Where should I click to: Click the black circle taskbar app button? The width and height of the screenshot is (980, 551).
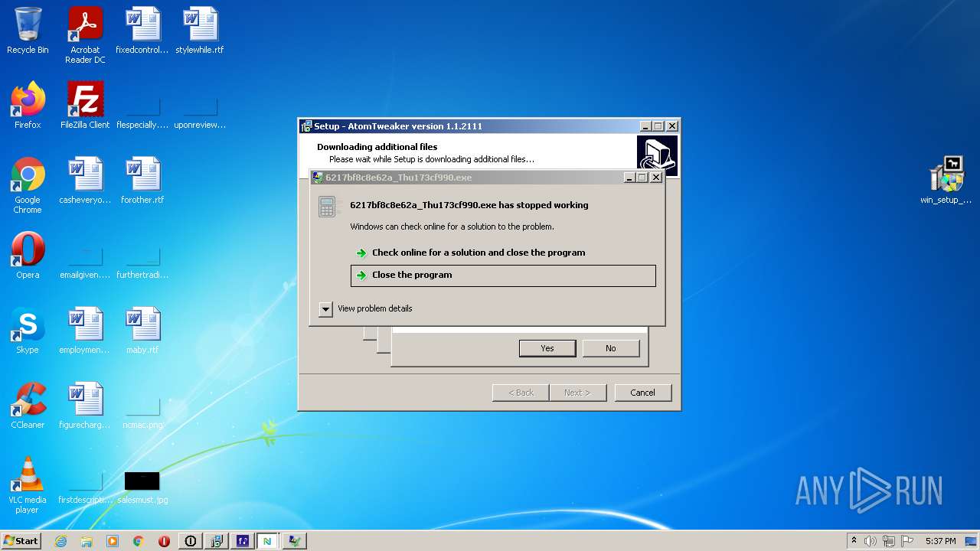click(191, 541)
